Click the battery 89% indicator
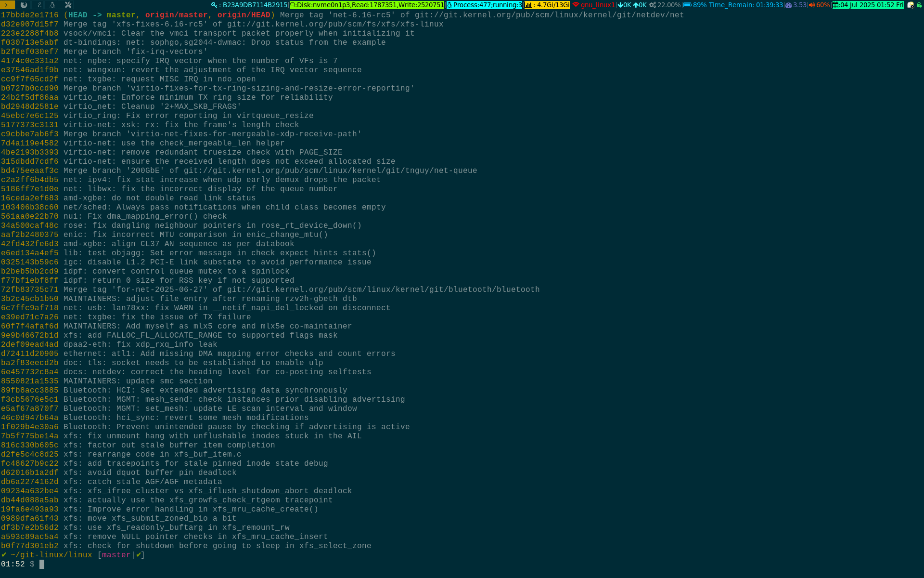Viewport: 924px width, 578px height. click(x=695, y=5)
